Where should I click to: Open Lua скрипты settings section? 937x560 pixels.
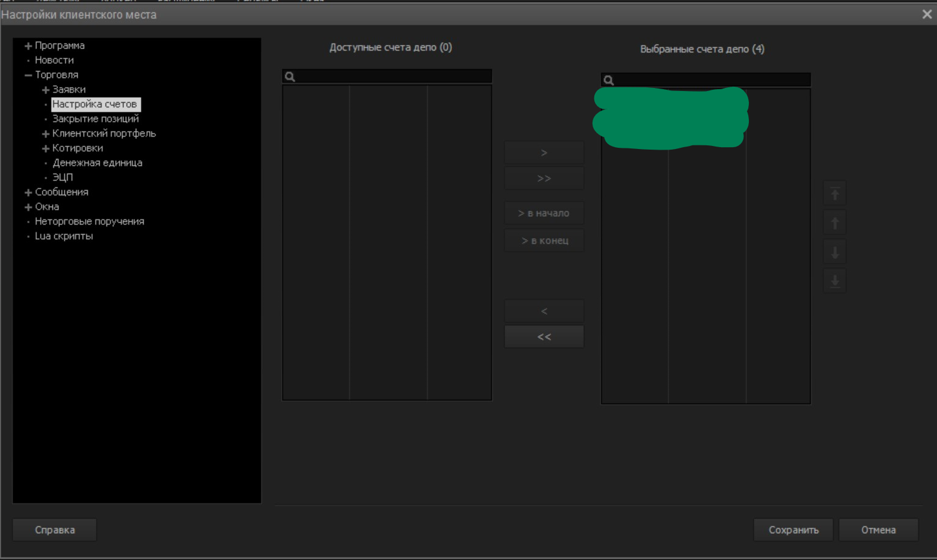(64, 236)
